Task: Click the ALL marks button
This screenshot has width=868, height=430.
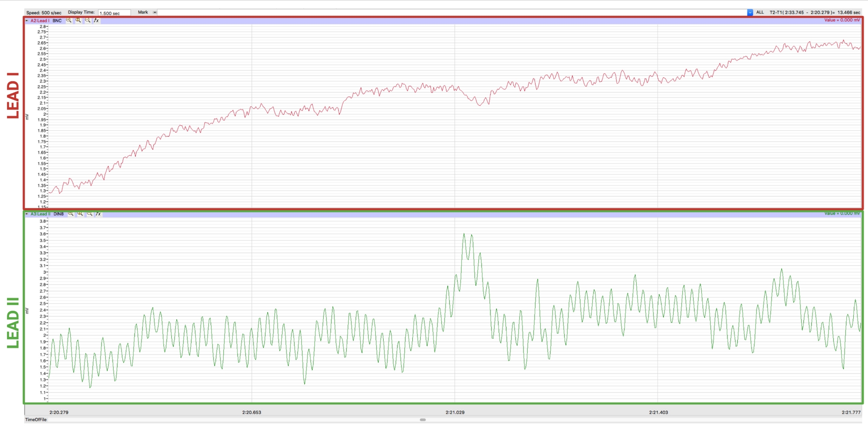Action: click(760, 12)
